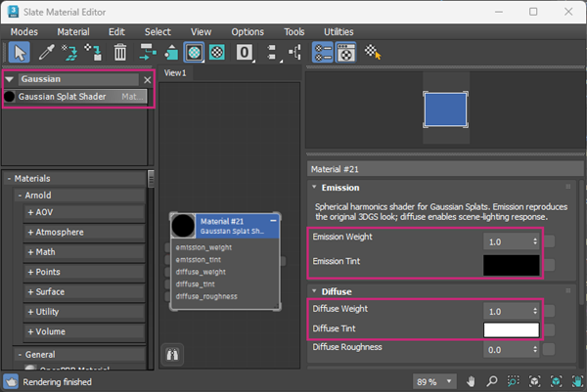Open the View menu
The width and height of the screenshot is (587, 392).
(x=201, y=32)
